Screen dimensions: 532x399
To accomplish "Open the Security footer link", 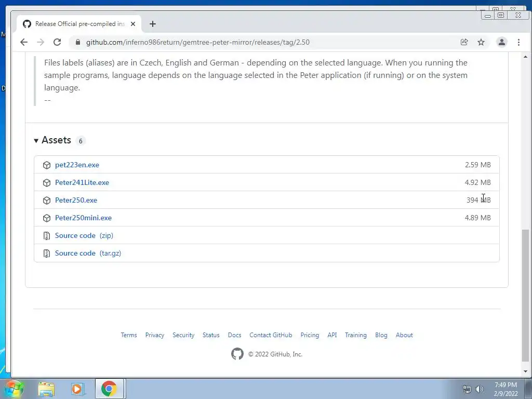I will click(x=183, y=335).
